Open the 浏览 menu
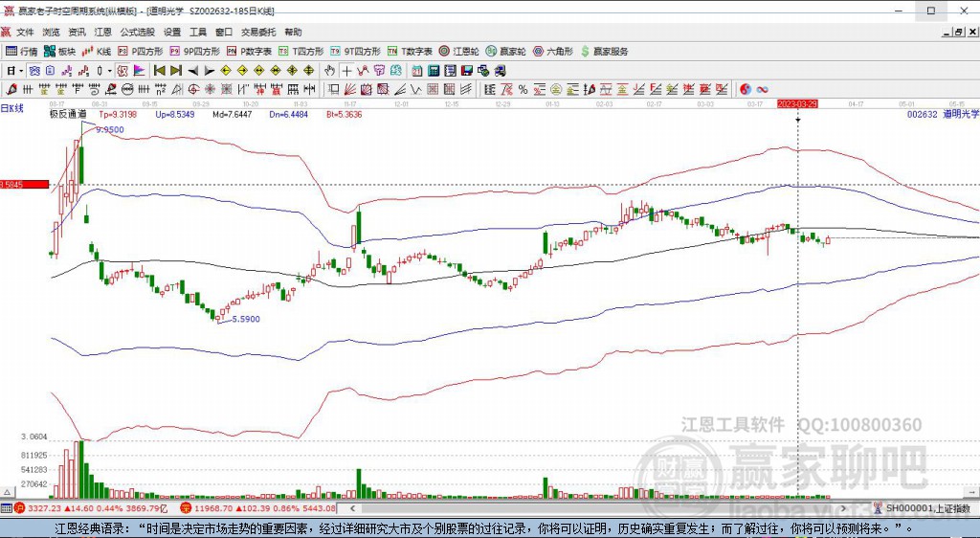 52,32
